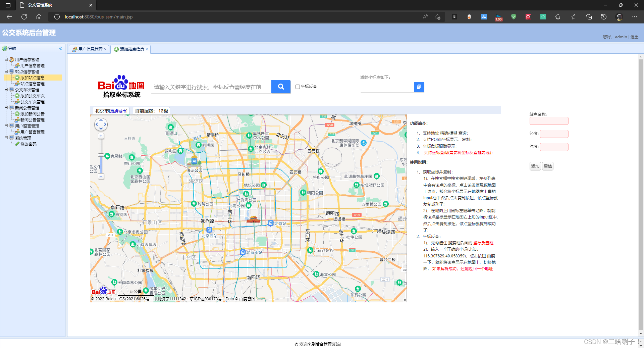Click the 重填 reset button
Screen dimensions: 644x348
[548, 166]
